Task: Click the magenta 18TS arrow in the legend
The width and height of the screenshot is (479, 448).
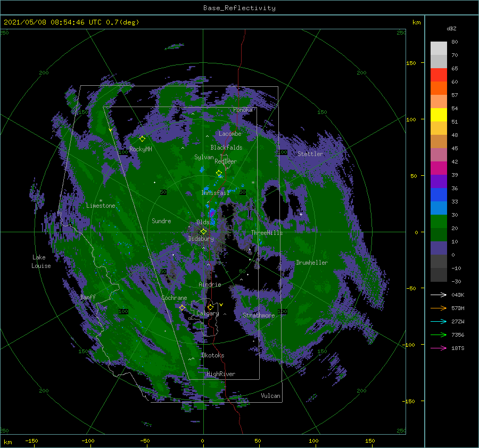Action: click(439, 348)
